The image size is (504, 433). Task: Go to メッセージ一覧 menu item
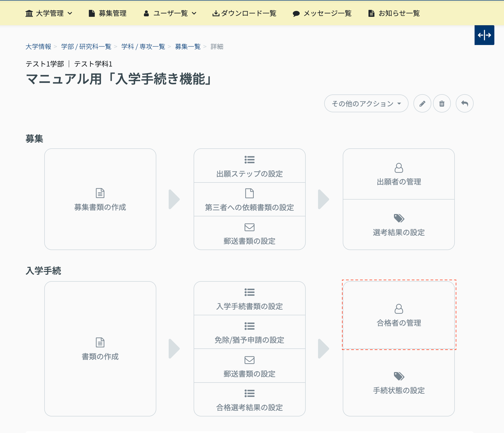coord(322,13)
